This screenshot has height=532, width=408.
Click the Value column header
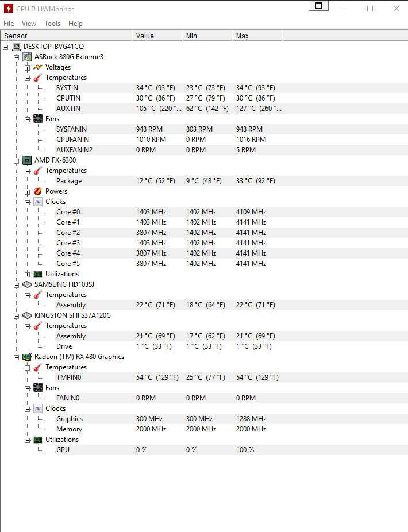(x=157, y=36)
